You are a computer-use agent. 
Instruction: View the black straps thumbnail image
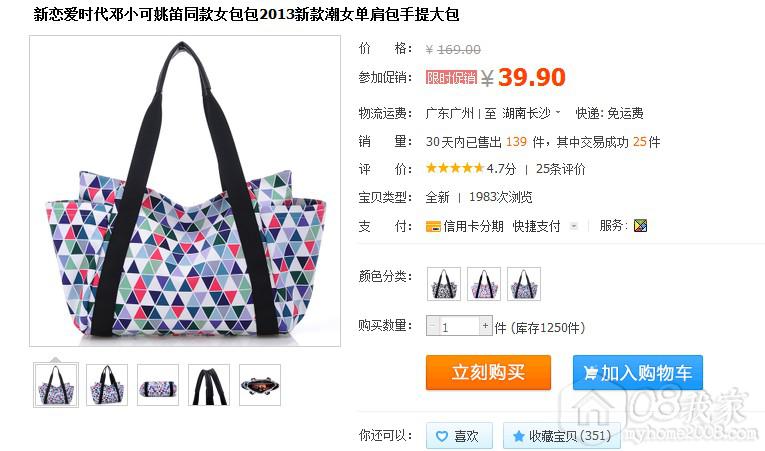point(209,385)
